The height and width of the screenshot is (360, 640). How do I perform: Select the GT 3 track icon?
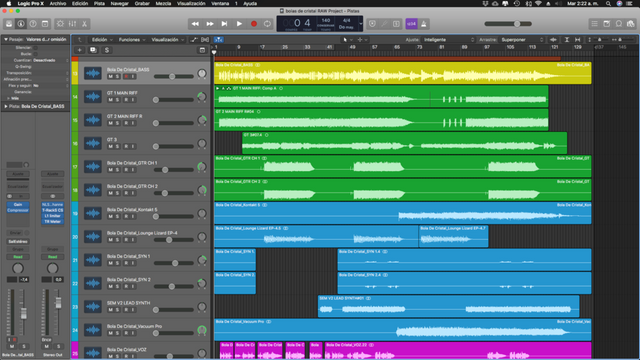tap(93, 143)
